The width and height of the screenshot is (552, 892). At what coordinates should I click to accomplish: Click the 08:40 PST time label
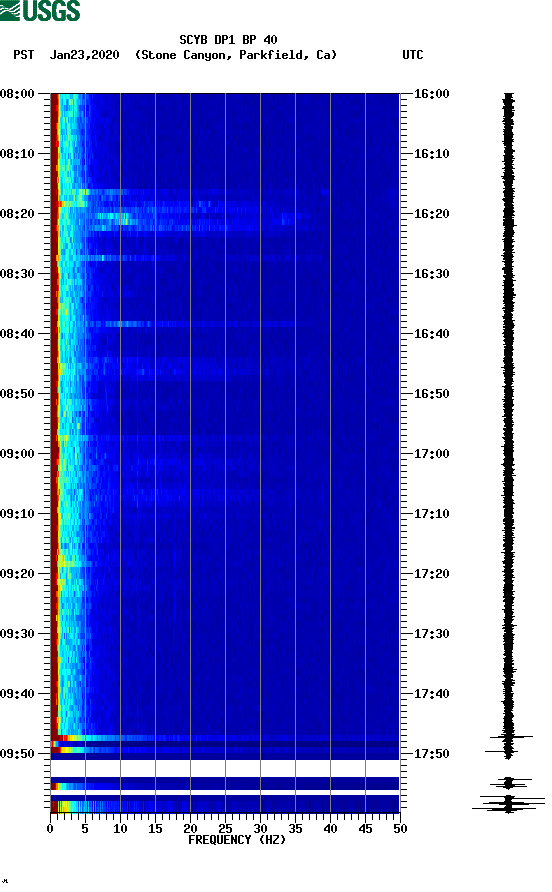pyautogui.click(x=17, y=334)
